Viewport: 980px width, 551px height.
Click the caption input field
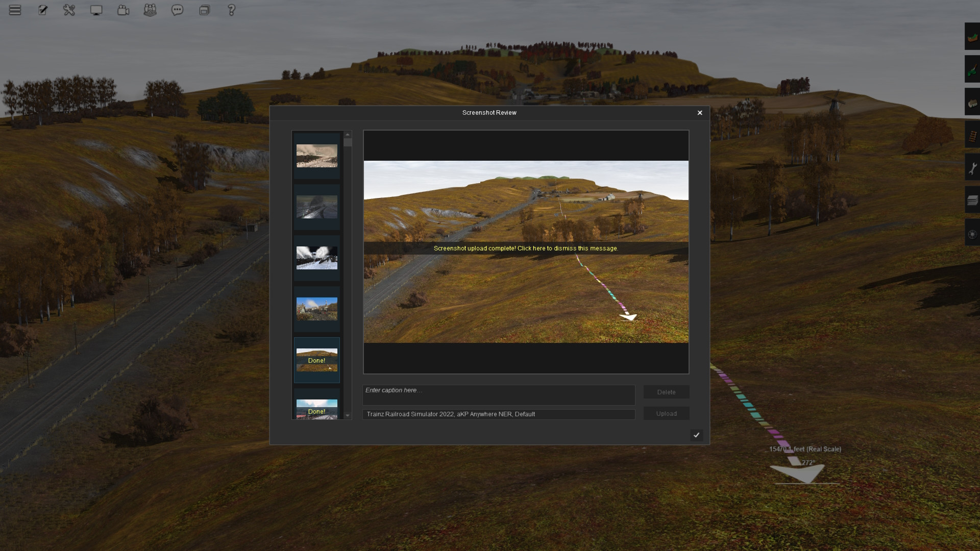pyautogui.click(x=498, y=395)
